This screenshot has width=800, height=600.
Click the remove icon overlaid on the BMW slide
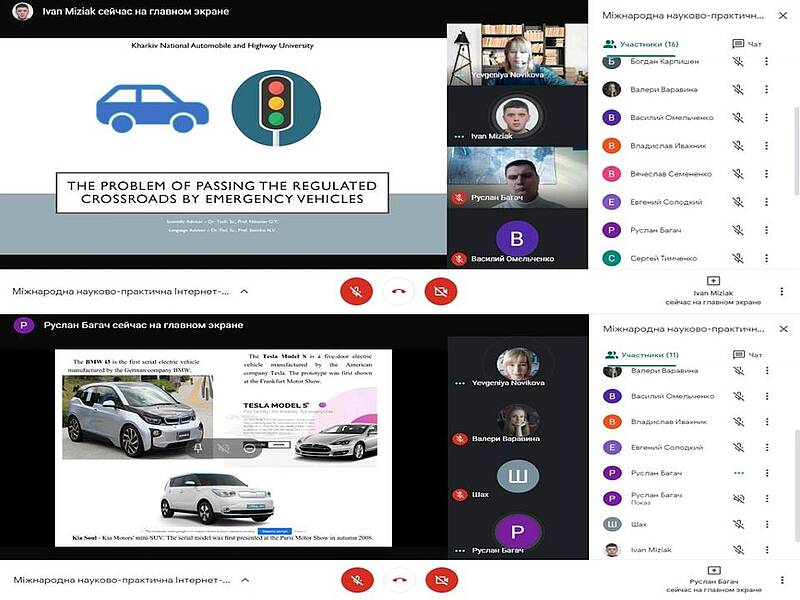(x=248, y=448)
